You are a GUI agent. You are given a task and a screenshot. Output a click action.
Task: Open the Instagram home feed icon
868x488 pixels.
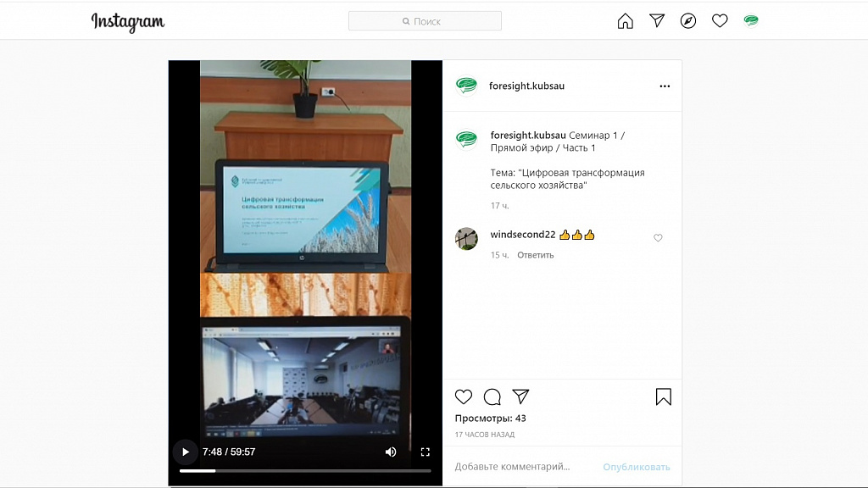pos(625,21)
